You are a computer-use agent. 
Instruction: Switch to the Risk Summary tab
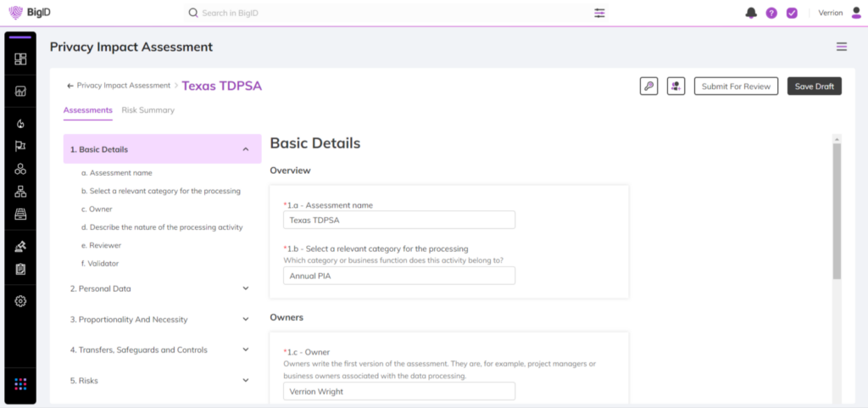click(147, 110)
